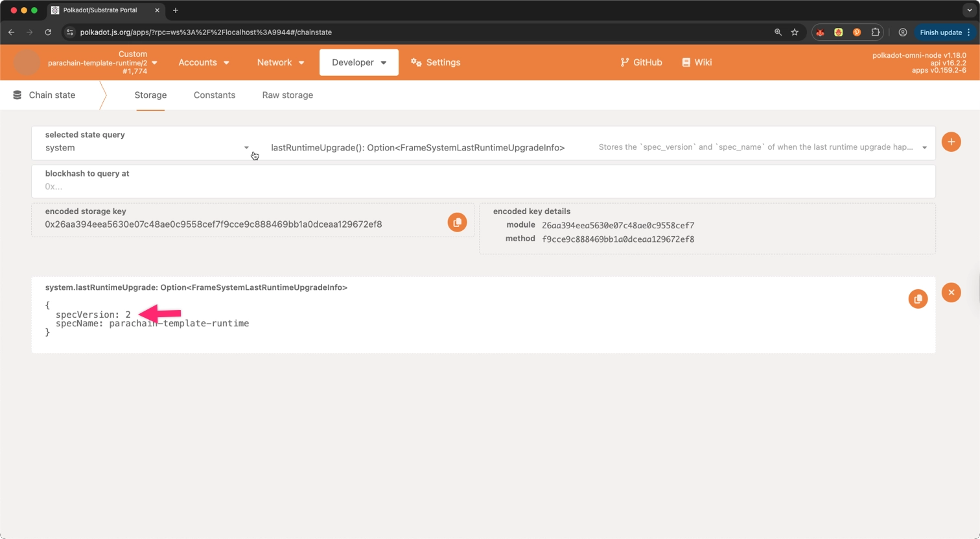Switch to the Storage tab
This screenshot has height=539, width=980.
[150, 95]
